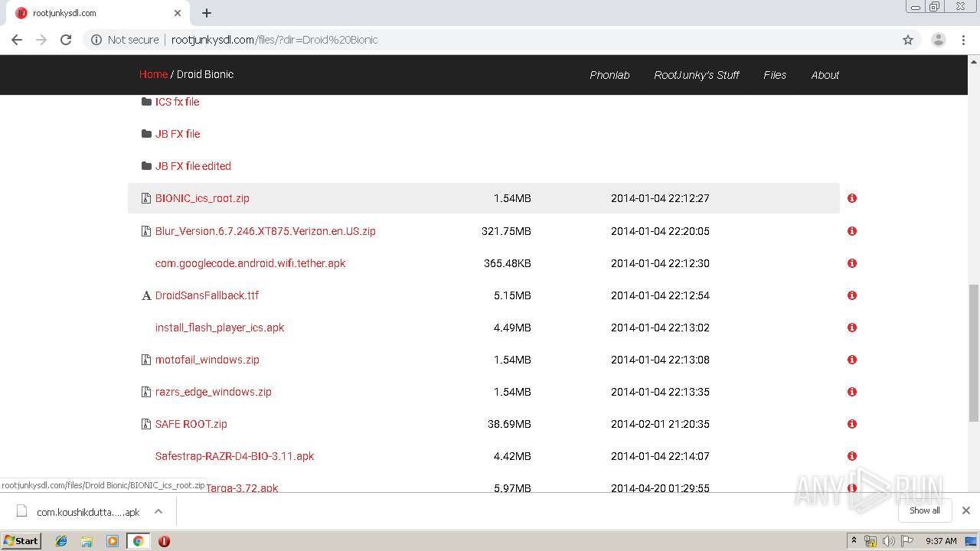
Task: Click info icon for com.googlecode.android.wifi.tether.apk
Action: coord(852,263)
